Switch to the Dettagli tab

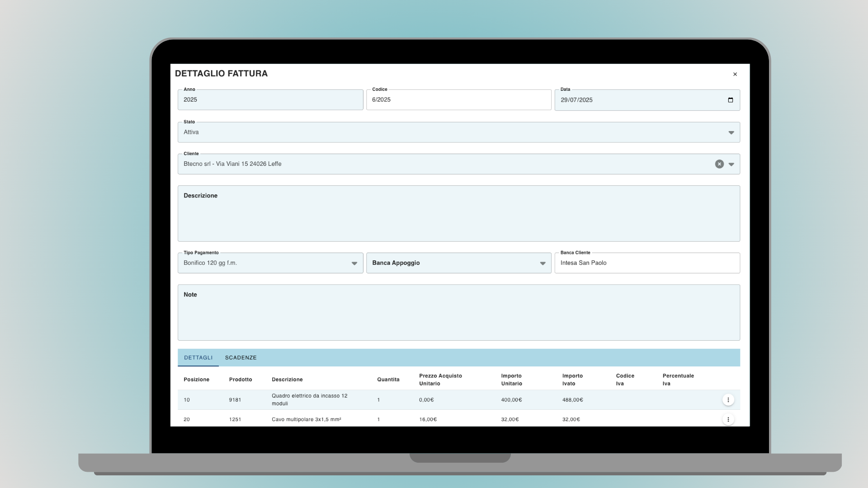[198, 357]
